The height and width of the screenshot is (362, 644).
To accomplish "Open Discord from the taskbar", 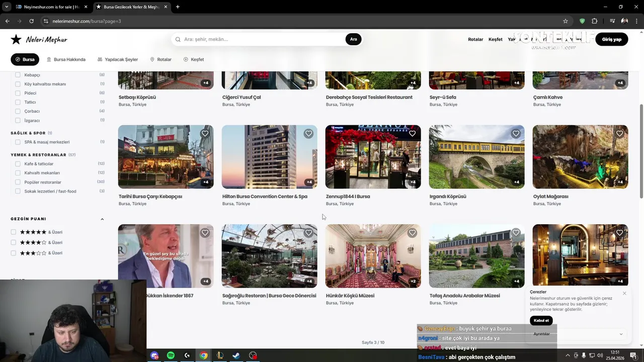I will tap(154, 355).
